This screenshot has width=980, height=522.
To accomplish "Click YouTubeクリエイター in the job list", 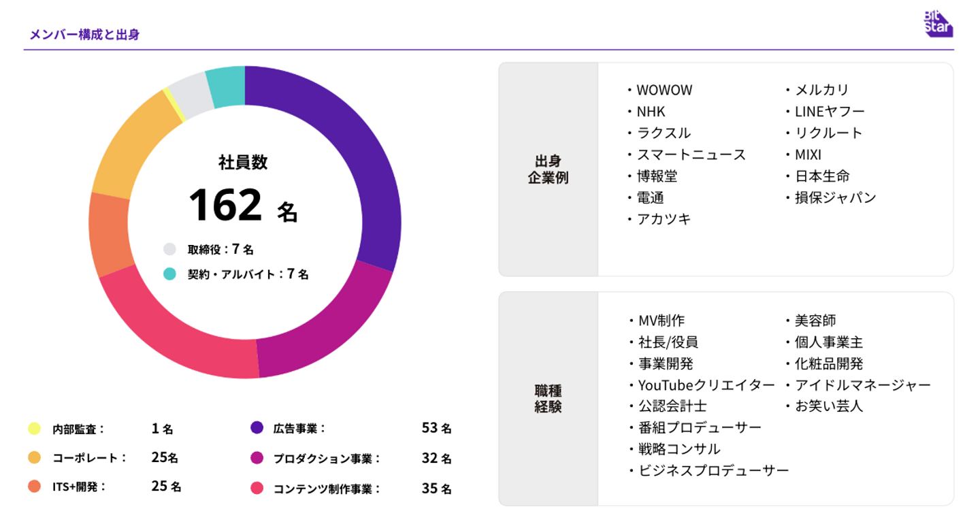I will (706, 385).
